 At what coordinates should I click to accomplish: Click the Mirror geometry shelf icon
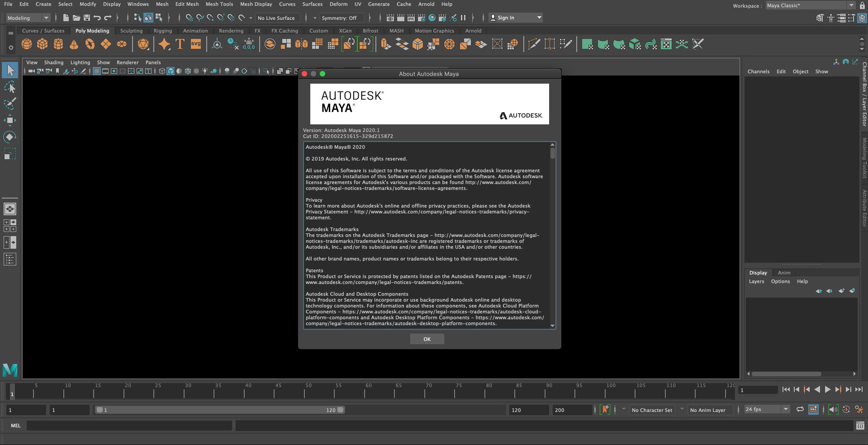click(x=301, y=44)
